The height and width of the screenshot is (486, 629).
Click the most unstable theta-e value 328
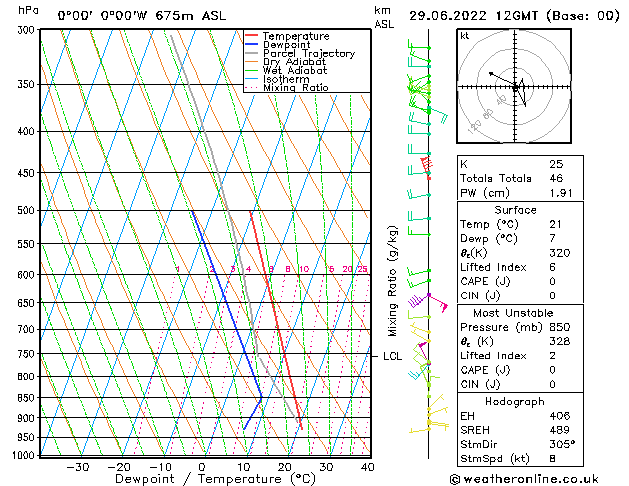(x=560, y=341)
